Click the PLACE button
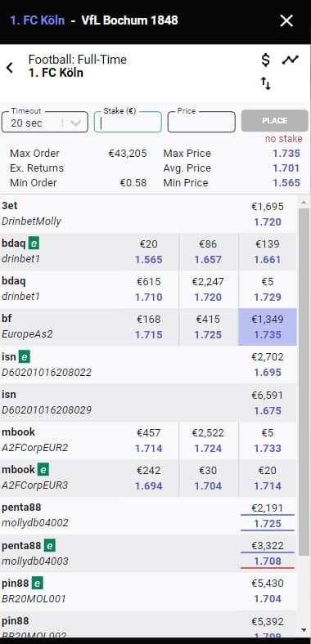 [274, 121]
